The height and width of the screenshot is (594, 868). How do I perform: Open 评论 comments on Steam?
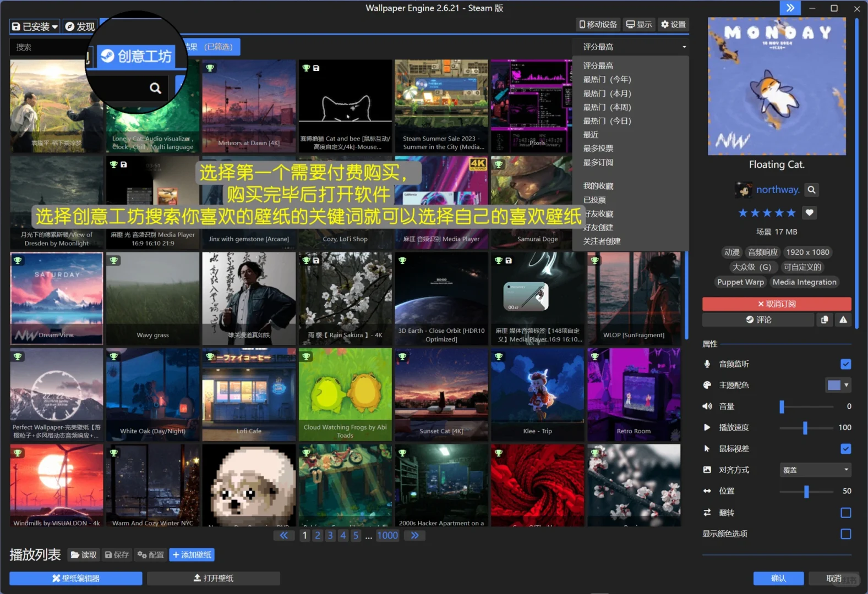click(758, 320)
